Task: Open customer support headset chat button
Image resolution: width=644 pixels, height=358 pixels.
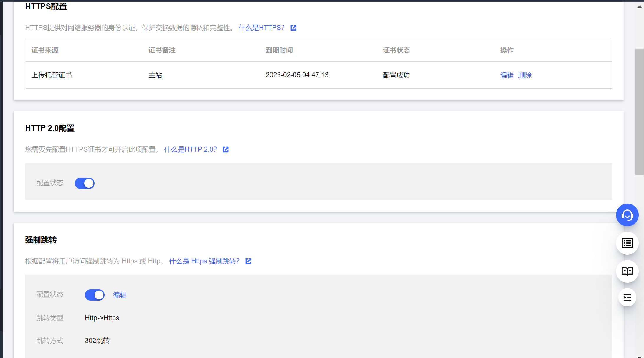Action: point(627,215)
